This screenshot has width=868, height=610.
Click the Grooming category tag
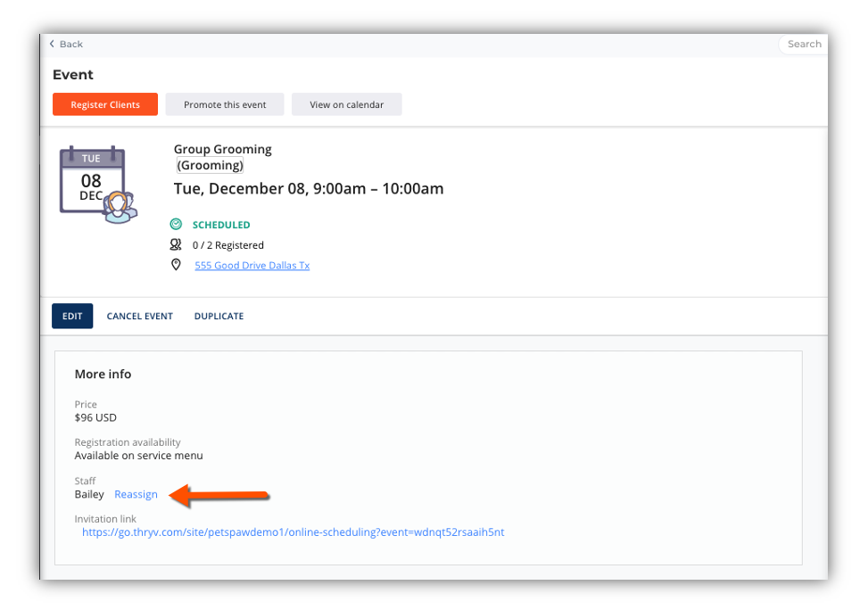(x=211, y=166)
